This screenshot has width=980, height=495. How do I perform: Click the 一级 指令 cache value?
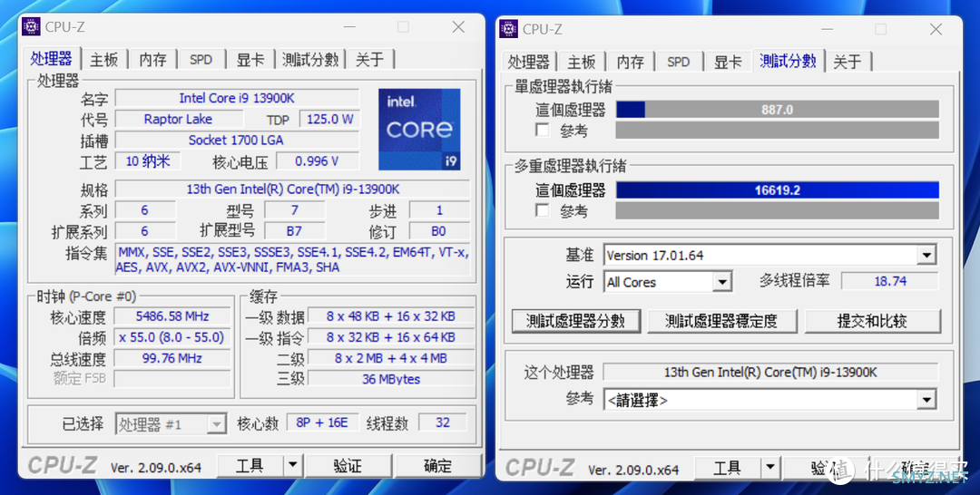pos(390,337)
